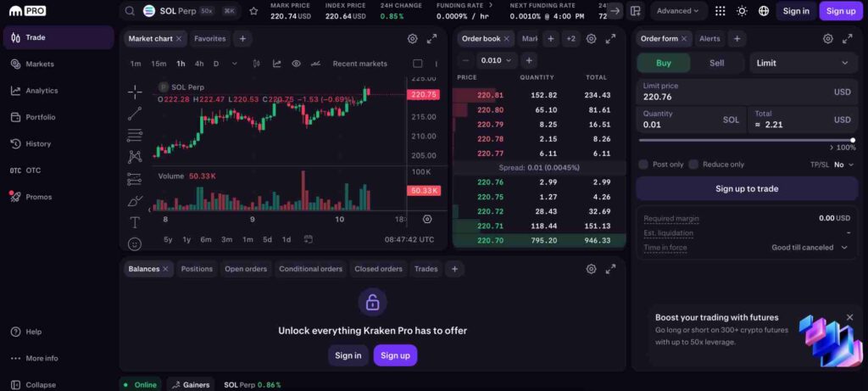Switch to the Favorites tab
The height and width of the screenshot is (391, 868).
210,39
